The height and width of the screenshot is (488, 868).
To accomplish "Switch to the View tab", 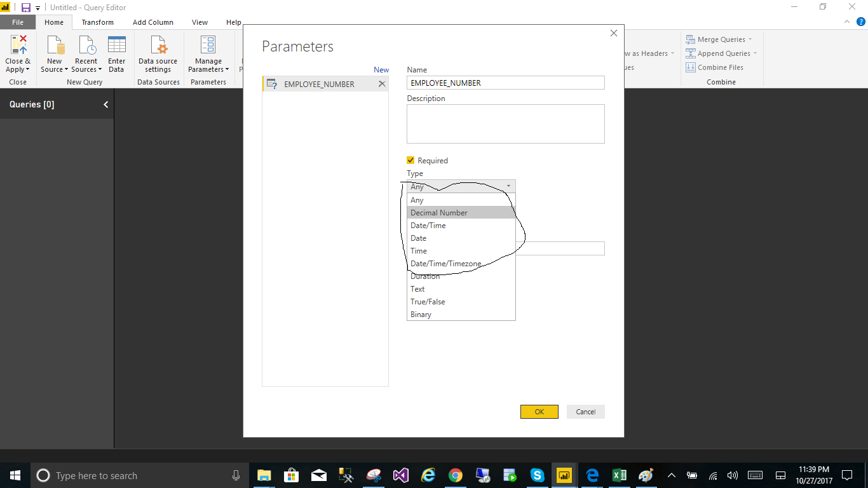I will pyautogui.click(x=200, y=22).
